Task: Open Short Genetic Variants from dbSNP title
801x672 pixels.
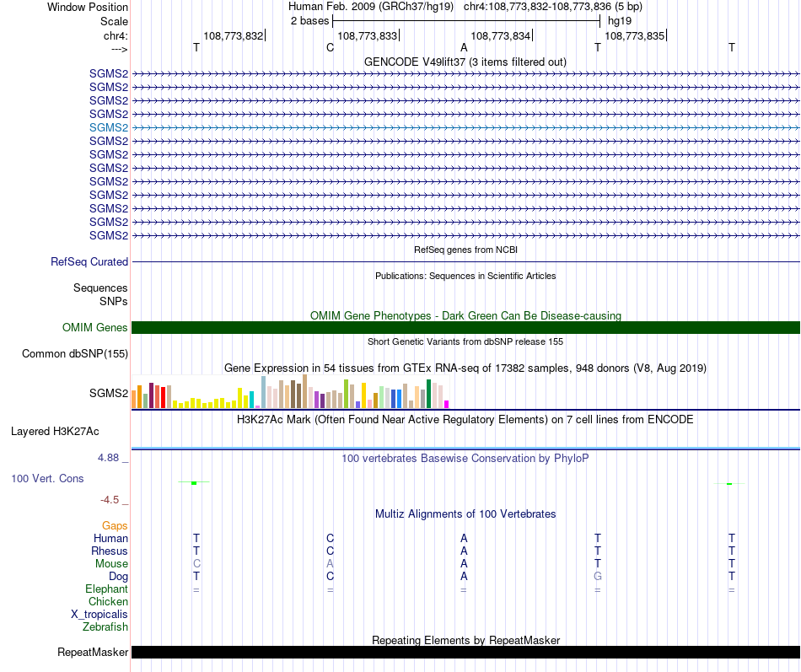Action: coord(465,341)
